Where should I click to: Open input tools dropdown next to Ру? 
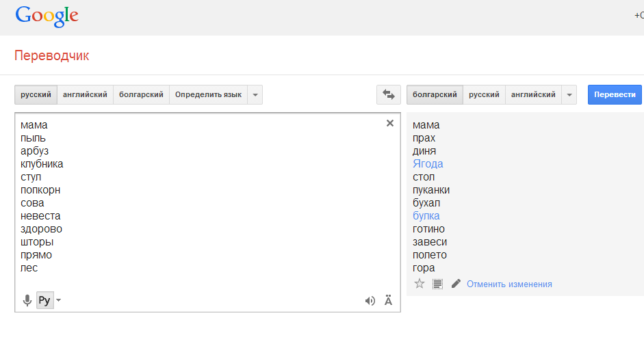coord(59,300)
